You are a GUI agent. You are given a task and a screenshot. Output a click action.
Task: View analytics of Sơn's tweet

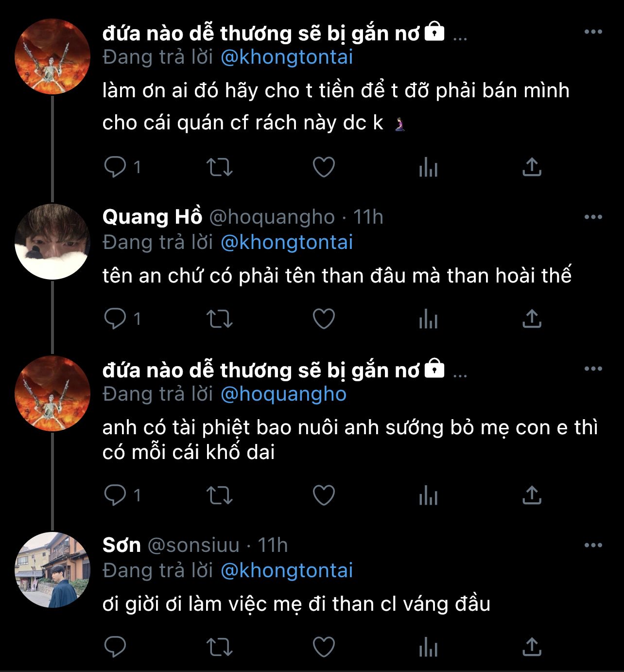[428, 647]
